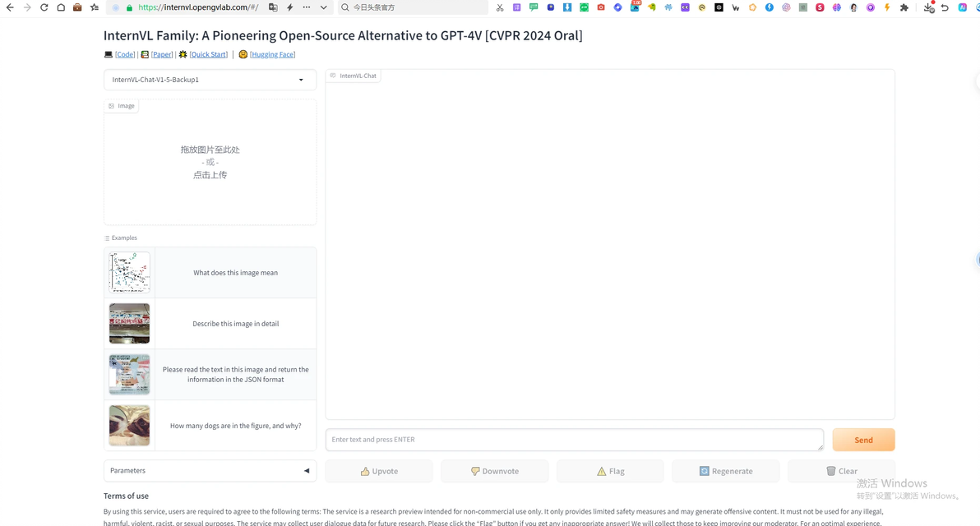
Task: Click the favorites star list icon
Action: pyautogui.click(x=95, y=7)
